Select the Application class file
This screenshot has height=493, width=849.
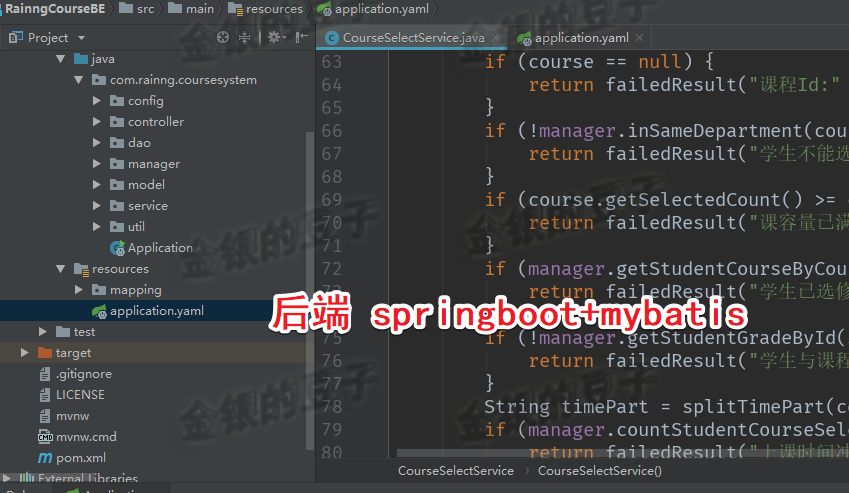160,248
